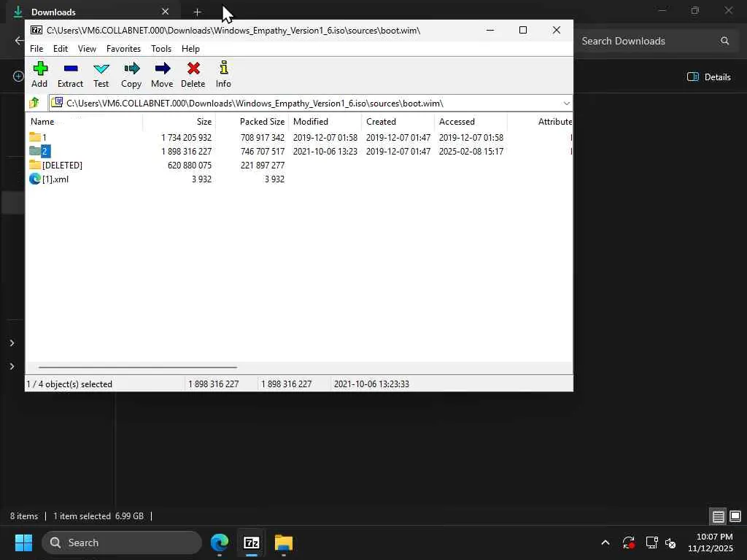The image size is (747, 560).
Task: Sort by Accessed column header
Action: pyautogui.click(x=471, y=122)
